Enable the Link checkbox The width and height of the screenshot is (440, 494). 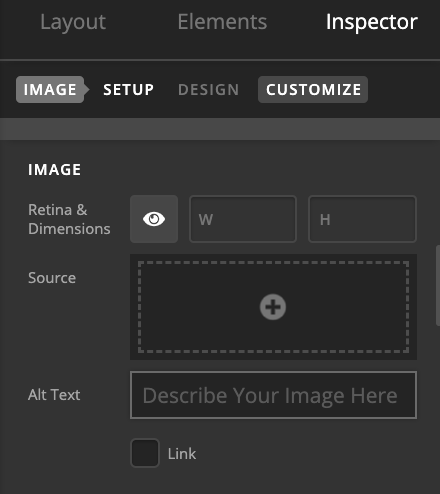tap(145, 453)
